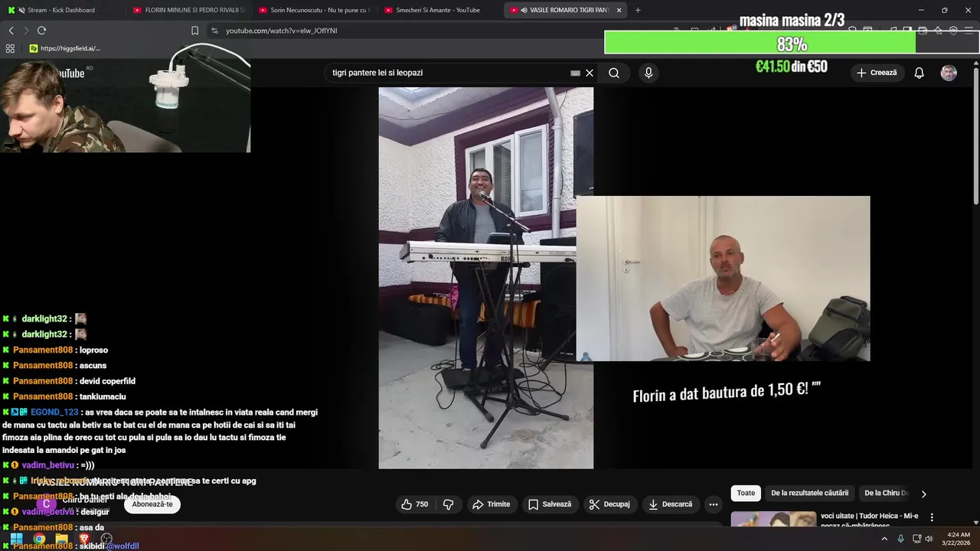This screenshot has height=551, width=980.
Task: Click the voci uitate video thumbnail
Action: (x=773, y=519)
